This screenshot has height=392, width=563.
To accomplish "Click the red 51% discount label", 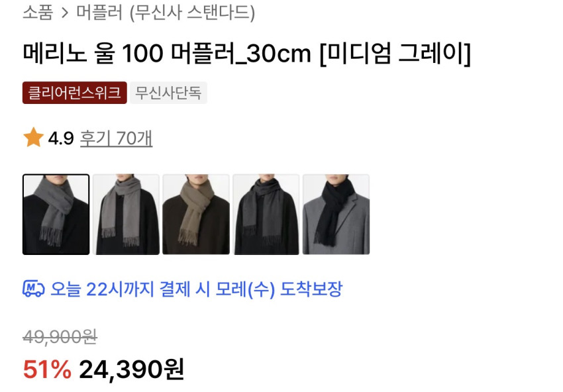I will click(x=47, y=369).
